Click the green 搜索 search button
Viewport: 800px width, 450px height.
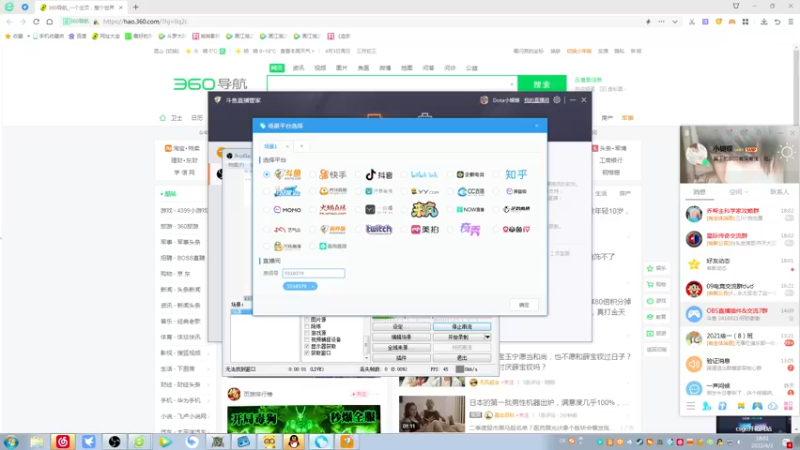[x=542, y=84]
